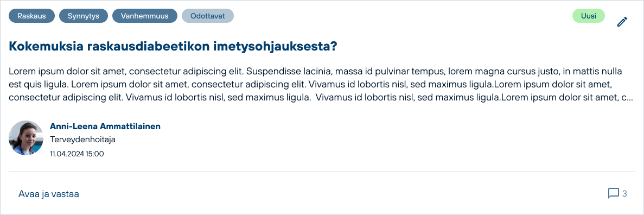The width and height of the screenshot is (644, 215).
Task: Click author name Anni-Leena Ammattilainen
Action: point(105,126)
